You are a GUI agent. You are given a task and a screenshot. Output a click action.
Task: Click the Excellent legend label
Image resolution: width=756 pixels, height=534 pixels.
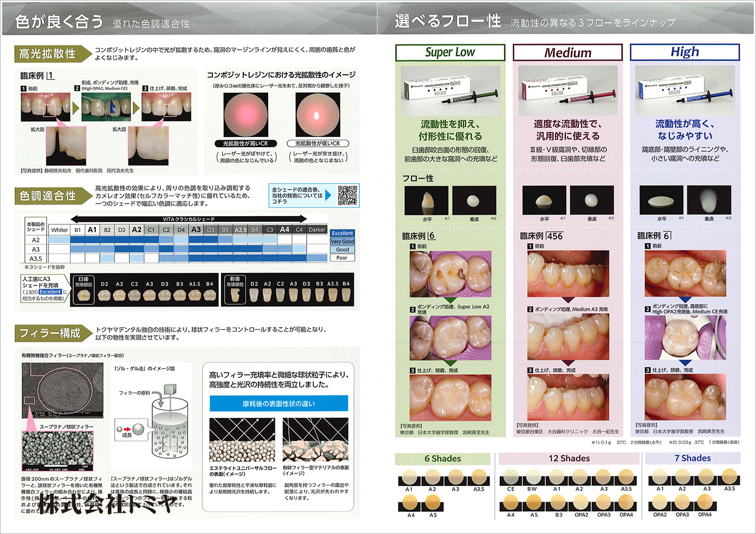point(343,233)
